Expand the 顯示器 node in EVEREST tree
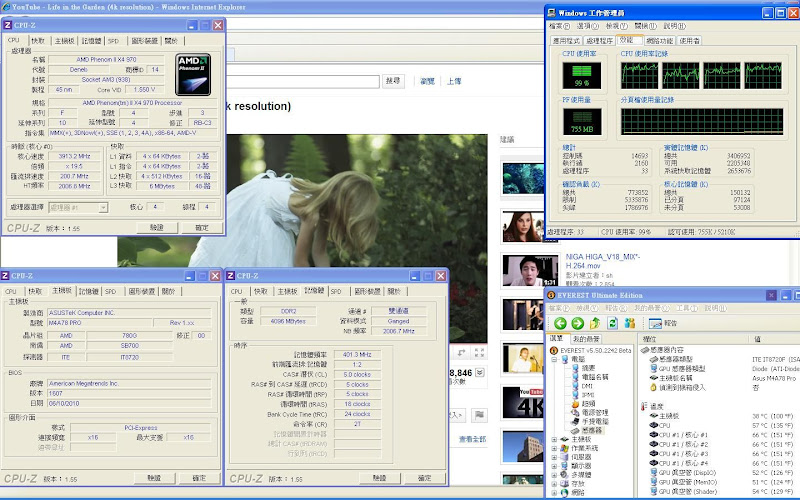The height and width of the screenshot is (500, 800). click(554, 466)
